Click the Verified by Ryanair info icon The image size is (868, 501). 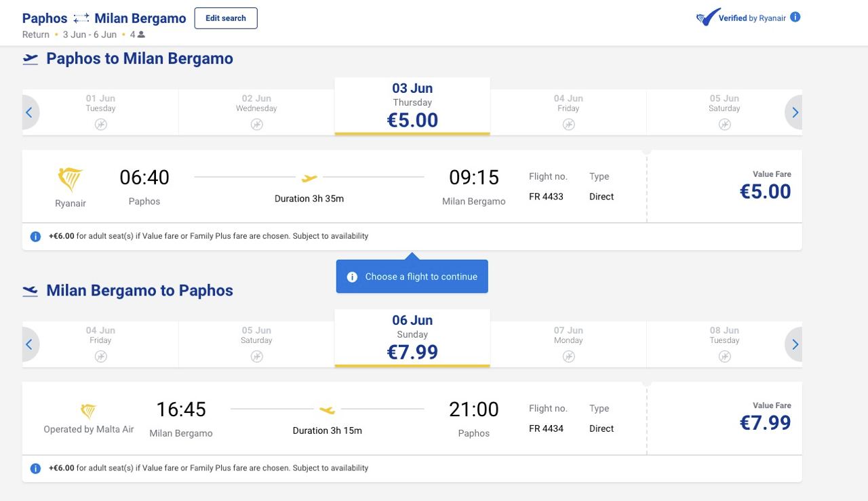795,18
